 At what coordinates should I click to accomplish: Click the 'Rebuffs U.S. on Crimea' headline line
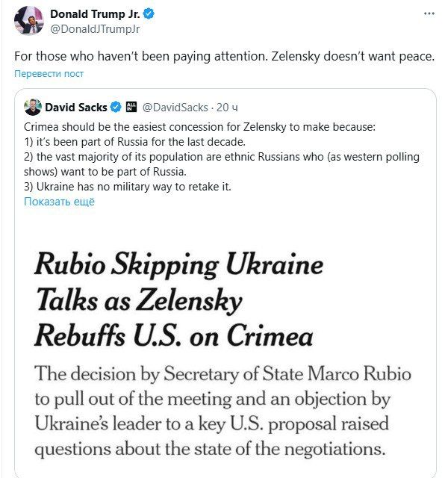(x=174, y=335)
